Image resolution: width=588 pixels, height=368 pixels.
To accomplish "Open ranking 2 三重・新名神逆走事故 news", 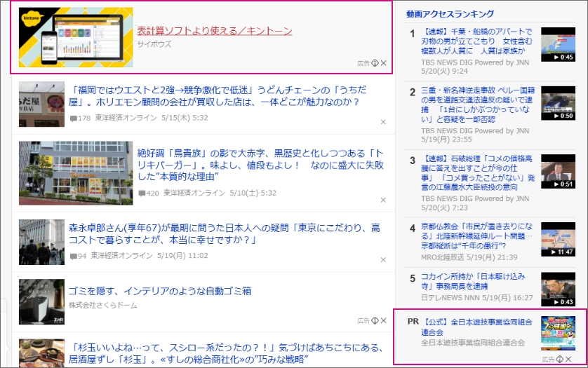I will [x=478, y=104].
